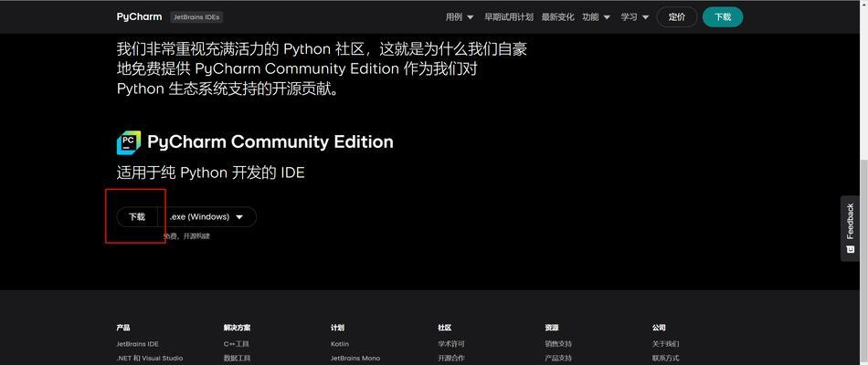The width and height of the screenshot is (868, 365).
Task: Click the 公司 footer column heading
Action: (659, 328)
